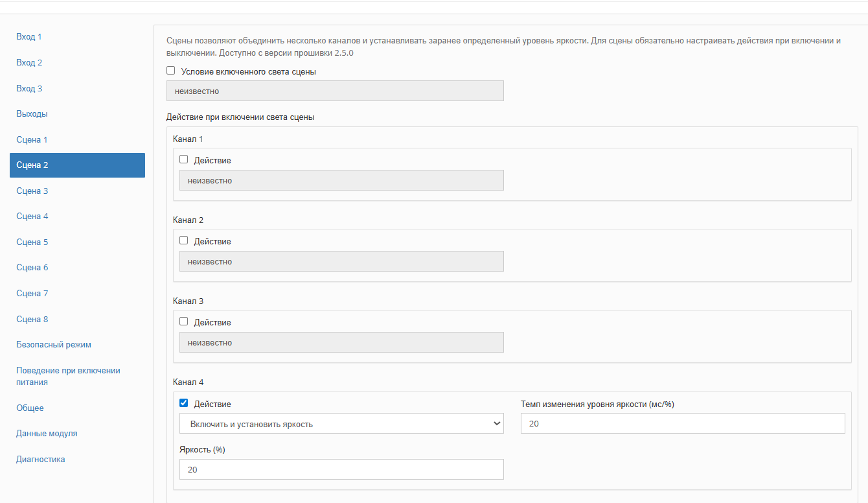Open the Безопасный режим section
The height and width of the screenshot is (503, 868).
tap(54, 345)
